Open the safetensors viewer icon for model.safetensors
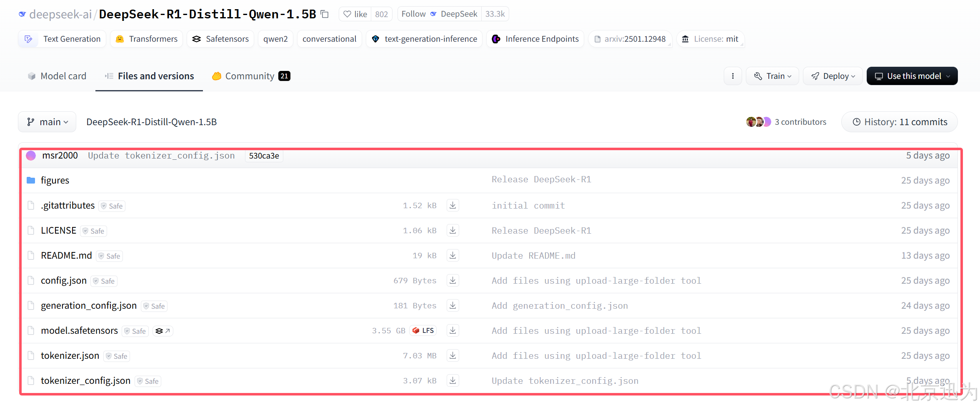This screenshot has width=980, height=408. click(162, 331)
